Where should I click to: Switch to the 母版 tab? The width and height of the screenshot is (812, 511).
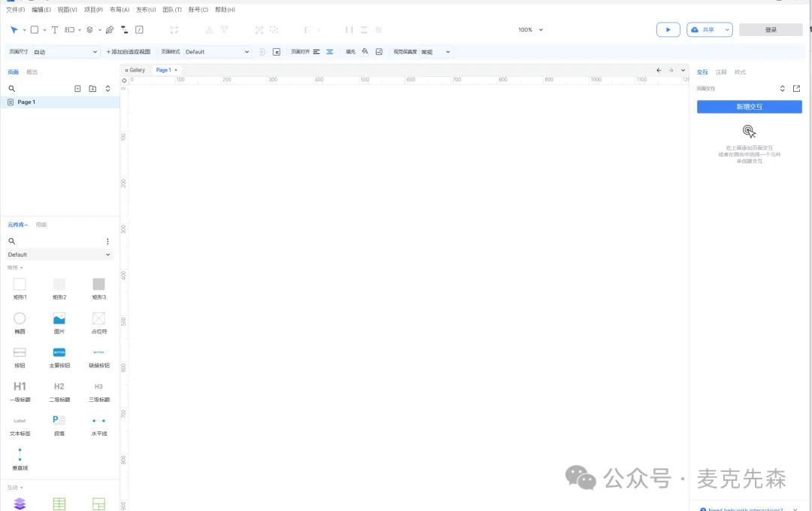click(41, 225)
